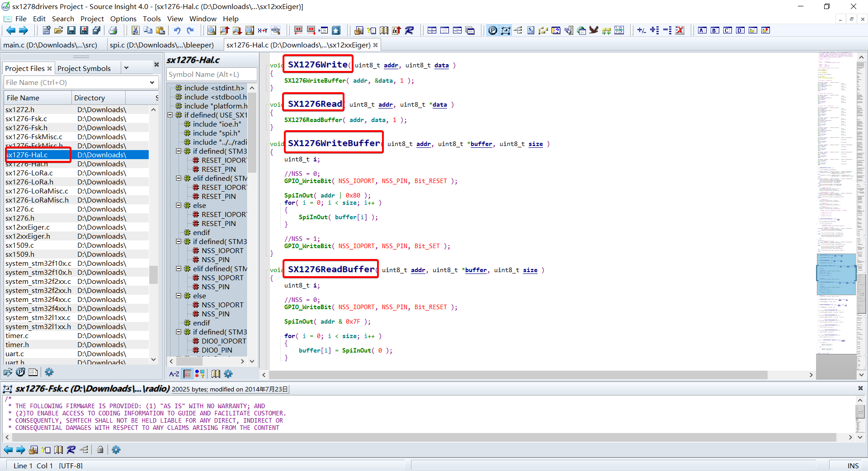Viewport: 868px width, 471px height.
Task: Switch to the spi.c file tab
Action: tap(161, 45)
